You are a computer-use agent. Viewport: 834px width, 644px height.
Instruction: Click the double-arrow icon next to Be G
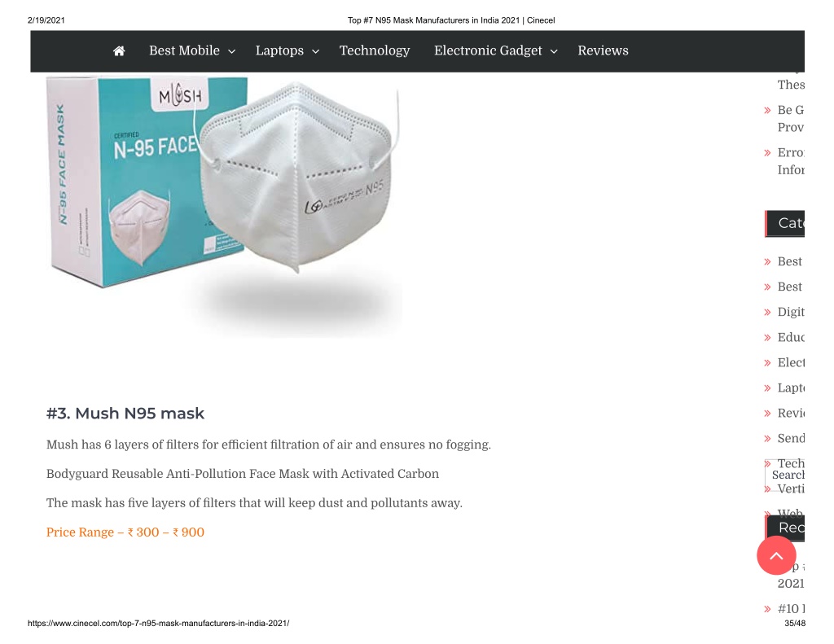(x=767, y=111)
